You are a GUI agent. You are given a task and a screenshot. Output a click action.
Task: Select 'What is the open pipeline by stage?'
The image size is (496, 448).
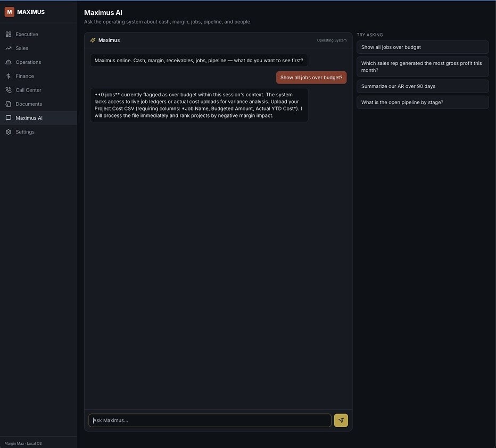point(423,103)
